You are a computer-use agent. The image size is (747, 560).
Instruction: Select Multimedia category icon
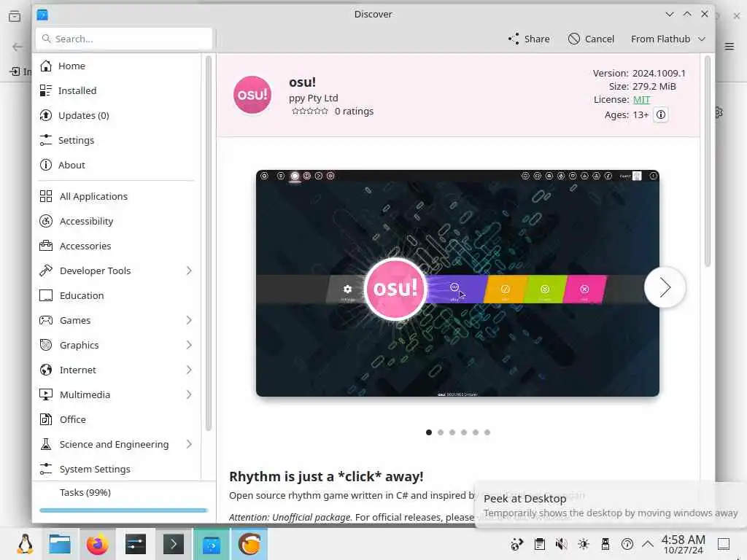46,394
